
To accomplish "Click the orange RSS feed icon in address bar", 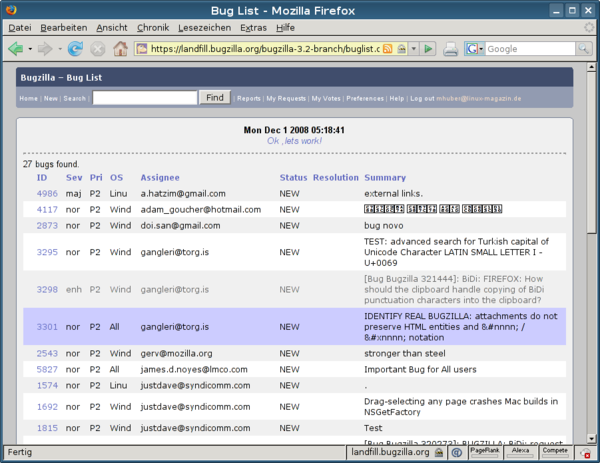I will point(388,49).
